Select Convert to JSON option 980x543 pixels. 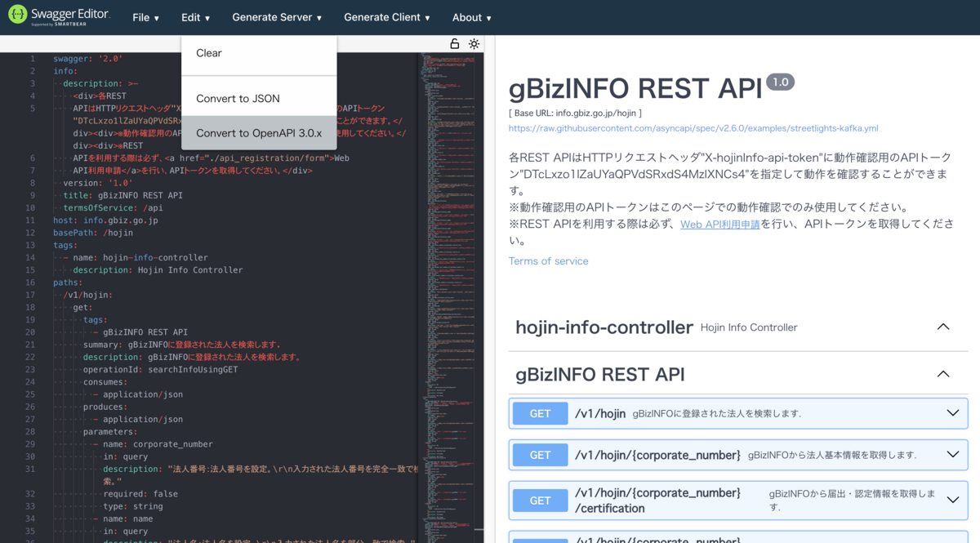(x=259, y=99)
